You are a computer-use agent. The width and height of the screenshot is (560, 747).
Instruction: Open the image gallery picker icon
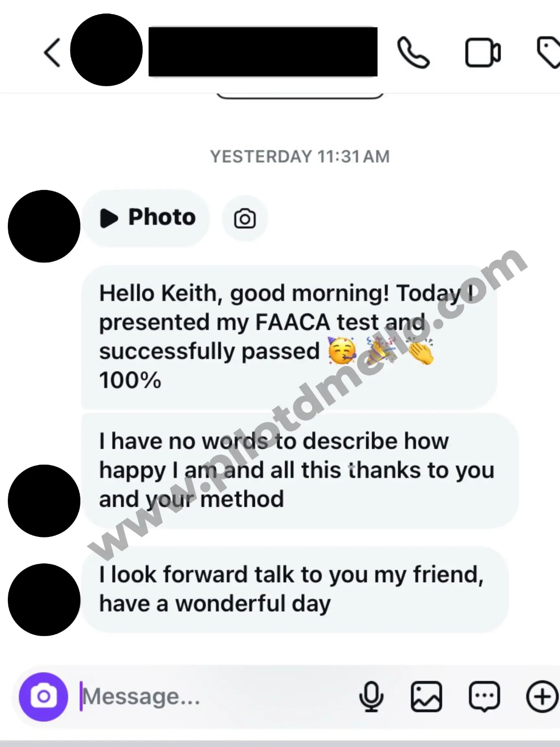coord(426,696)
